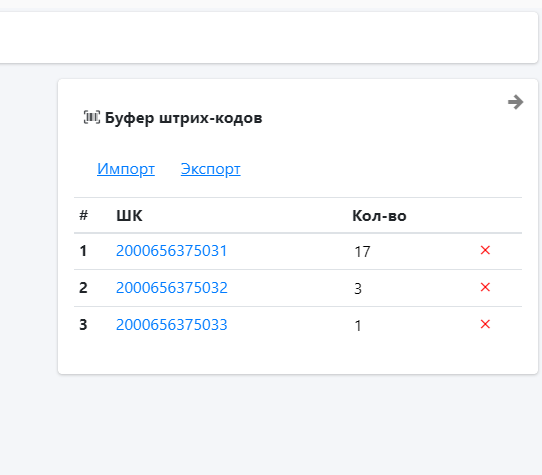542x475 pixels.
Task: Click the barcode icon beside Буфер штрих-кодов
Action: click(x=92, y=118)
